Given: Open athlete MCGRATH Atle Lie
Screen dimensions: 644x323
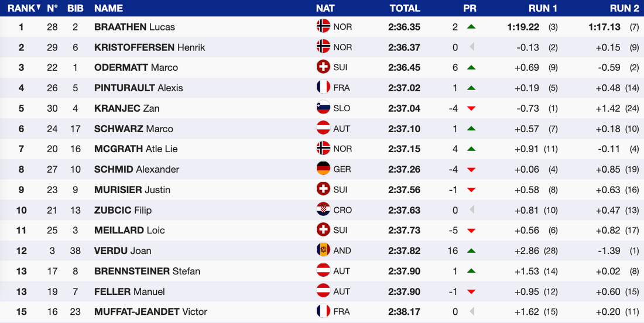Looking at the screenshot, I should point(135,149).
